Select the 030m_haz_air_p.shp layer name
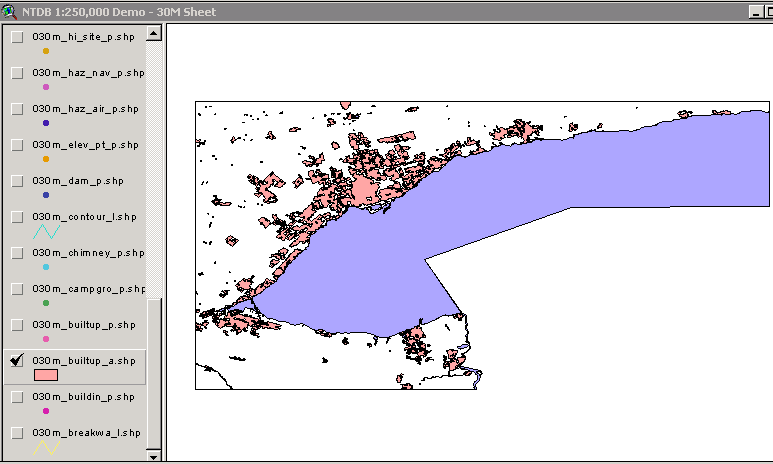Image resolution: width=773 pixels, height=464 pixels. pos(85,109)
